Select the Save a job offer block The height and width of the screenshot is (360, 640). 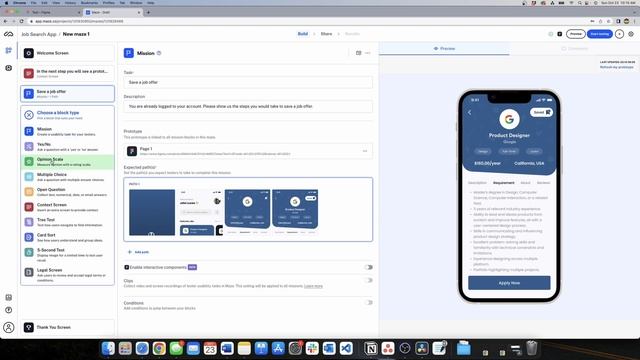click(x=68, y=94)
